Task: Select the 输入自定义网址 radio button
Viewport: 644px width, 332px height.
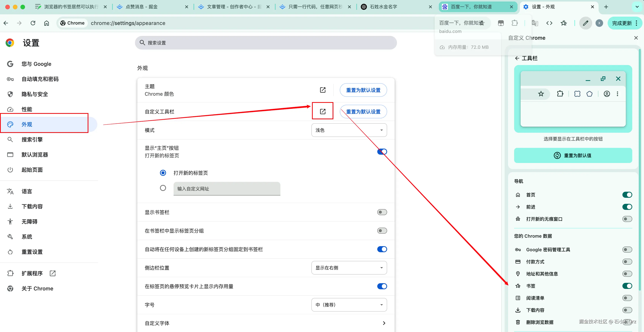Action: [x=163, y=188]
